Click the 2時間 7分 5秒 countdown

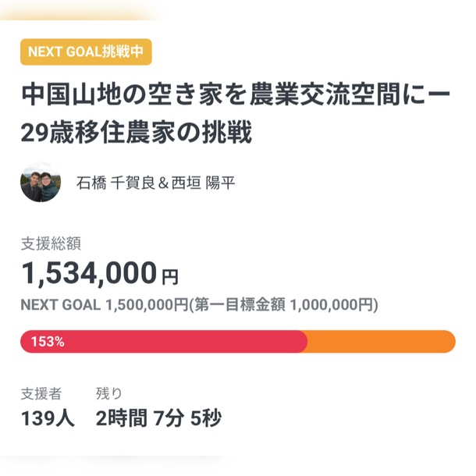click(x=158, y=419)
